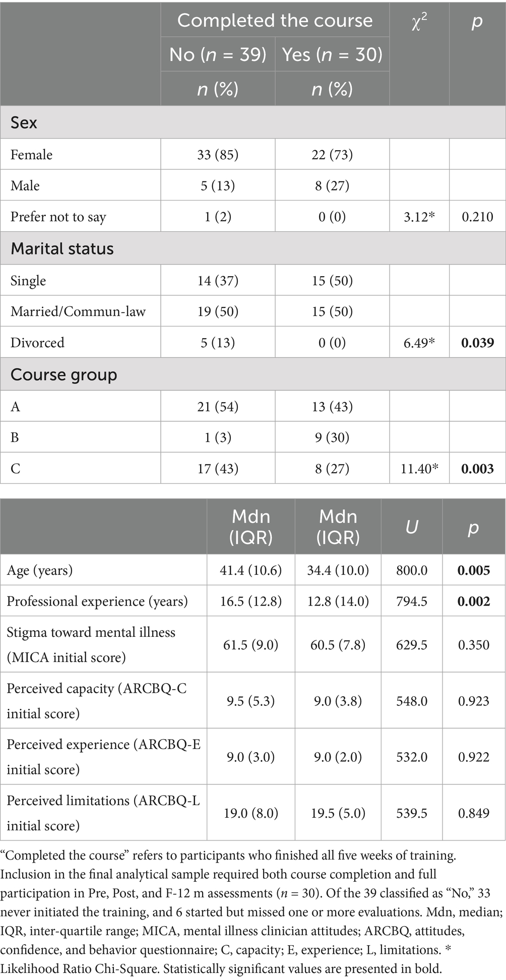Select the 'Course group' section header

(x=64, y=374)
